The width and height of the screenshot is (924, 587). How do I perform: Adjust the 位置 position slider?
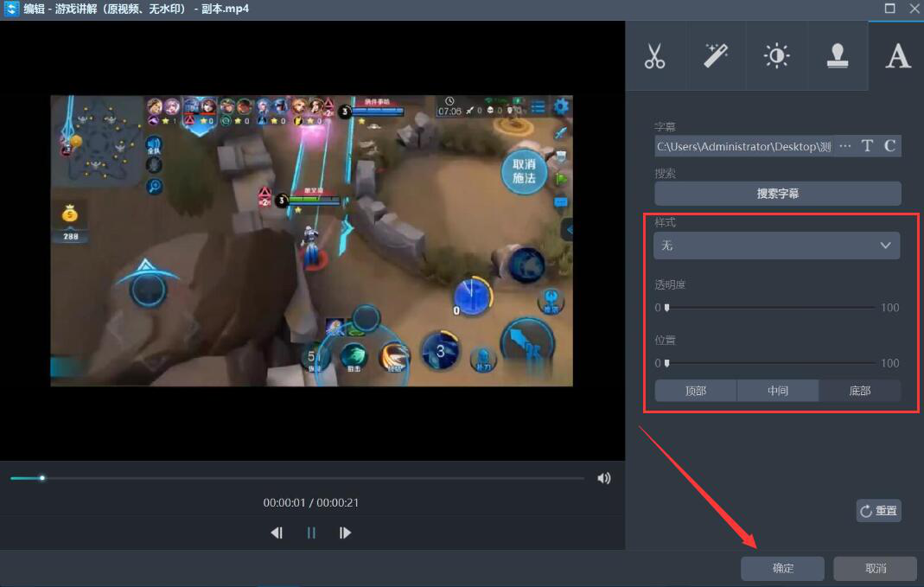pyautogui.click(x=771, y=363)
